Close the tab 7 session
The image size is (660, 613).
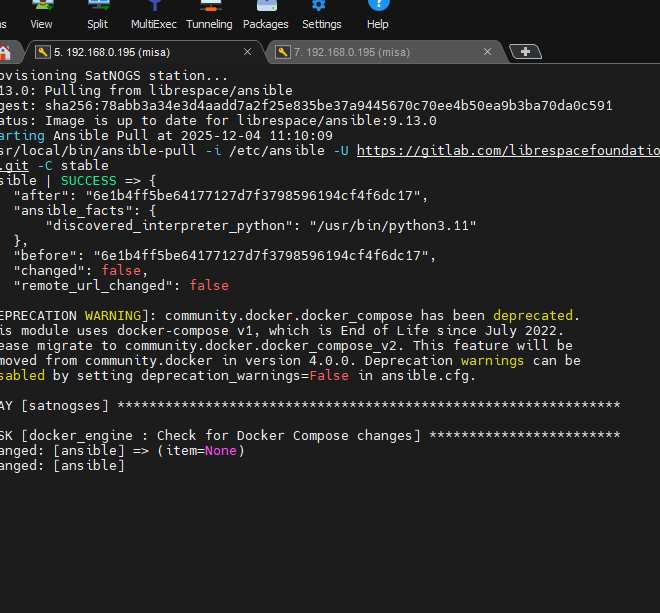click(x=488, y=52)
